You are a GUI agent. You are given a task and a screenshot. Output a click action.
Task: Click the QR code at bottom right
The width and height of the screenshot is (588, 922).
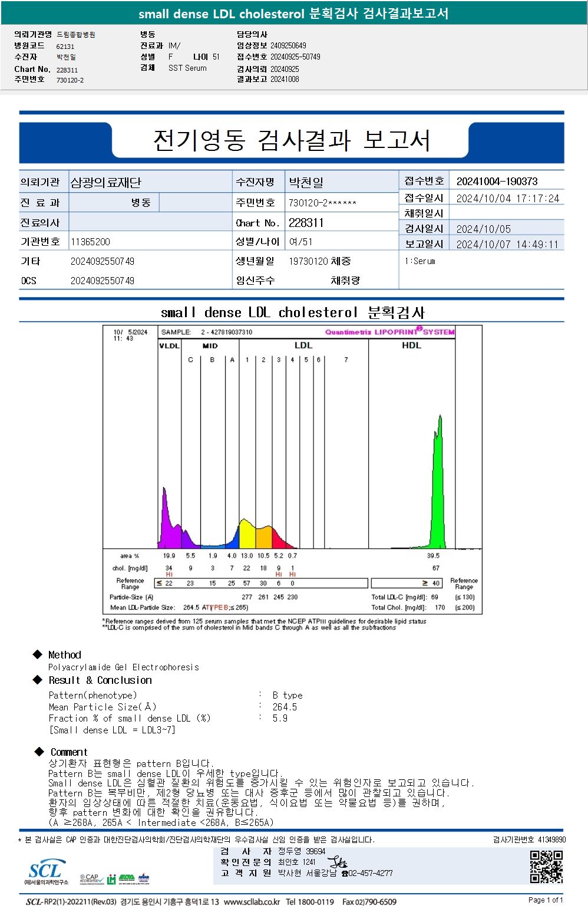coord(546,867)
